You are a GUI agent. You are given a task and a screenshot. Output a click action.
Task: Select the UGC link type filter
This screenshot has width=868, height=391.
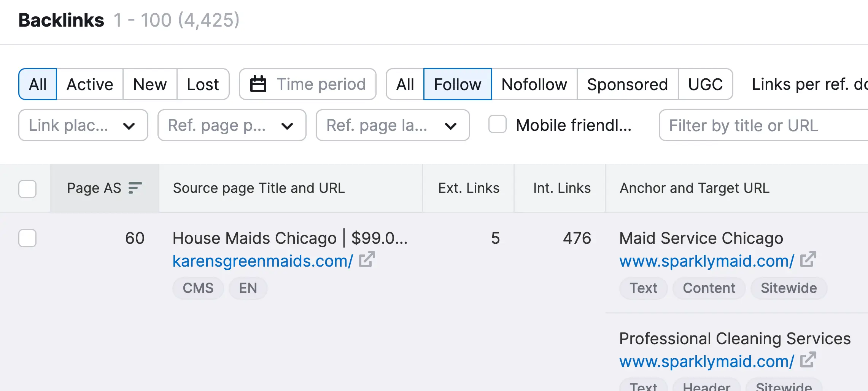pyautogui.click(x=705, y=84)
